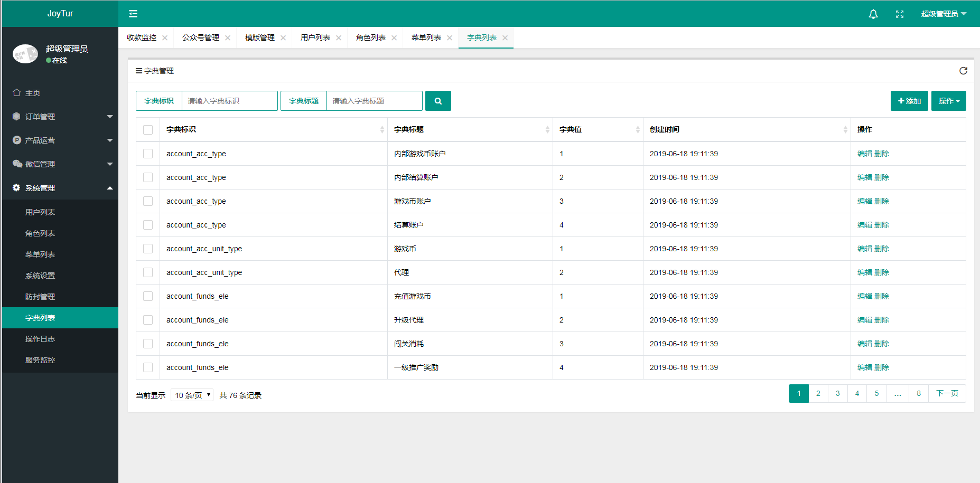Close the 用户列表 tab

(x=339, y=37)
